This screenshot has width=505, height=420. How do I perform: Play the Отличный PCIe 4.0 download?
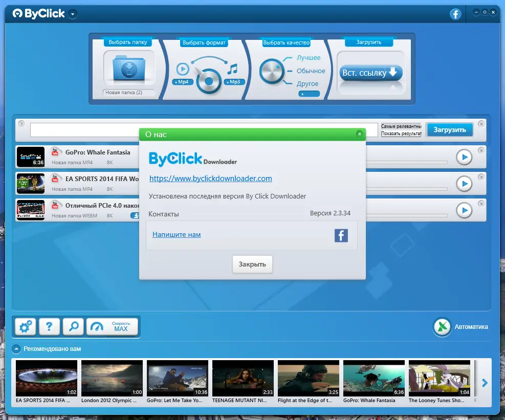click(x=464, y=210)
